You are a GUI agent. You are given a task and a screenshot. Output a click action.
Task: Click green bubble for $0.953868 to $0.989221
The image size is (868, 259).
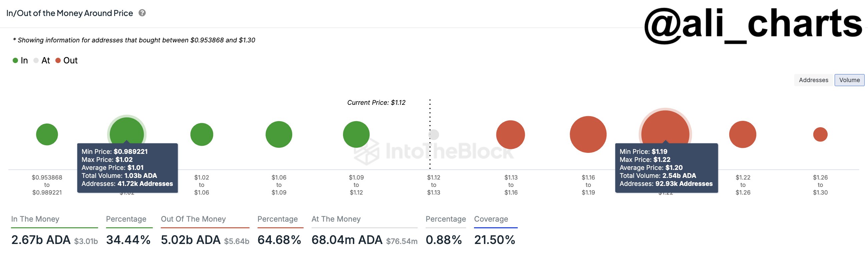coord(47,134)
